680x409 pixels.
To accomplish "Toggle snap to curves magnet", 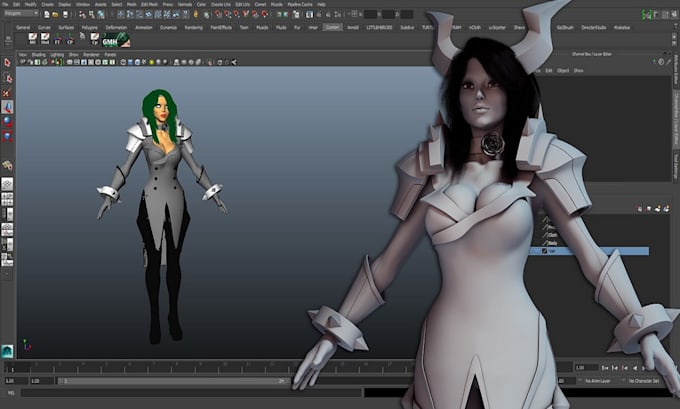I will 227,14.
